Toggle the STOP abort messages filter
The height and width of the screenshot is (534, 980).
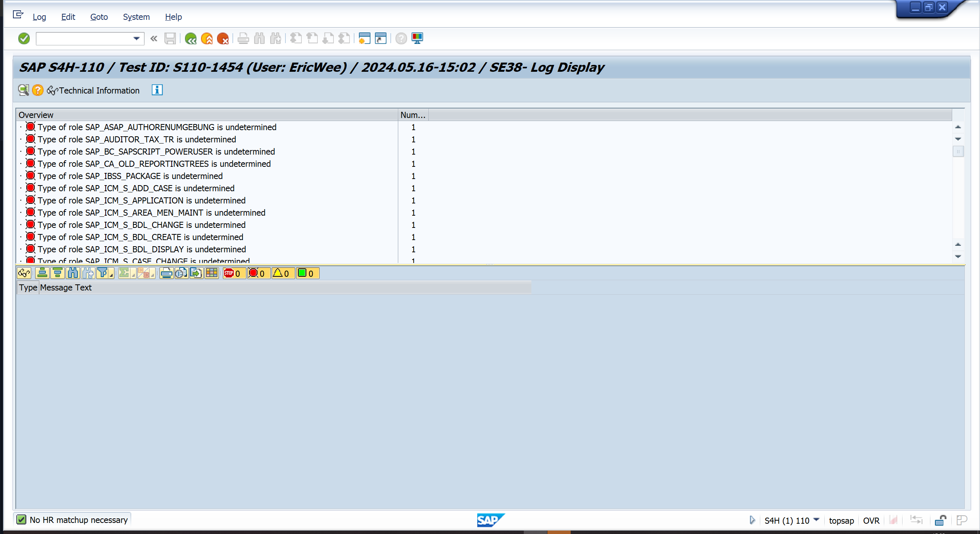pos(233,273)
